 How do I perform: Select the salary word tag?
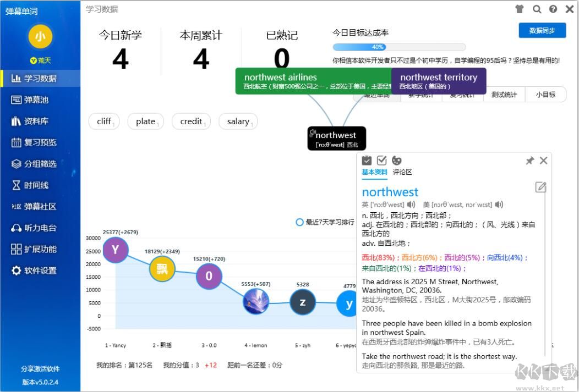click(x=238, y=121)
